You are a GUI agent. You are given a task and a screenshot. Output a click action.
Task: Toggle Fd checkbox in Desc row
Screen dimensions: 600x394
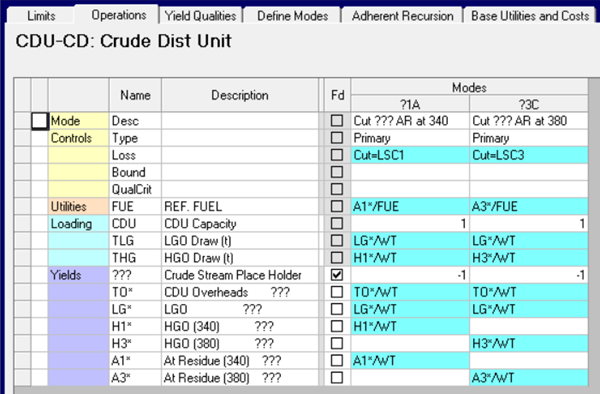click(337, 121)
